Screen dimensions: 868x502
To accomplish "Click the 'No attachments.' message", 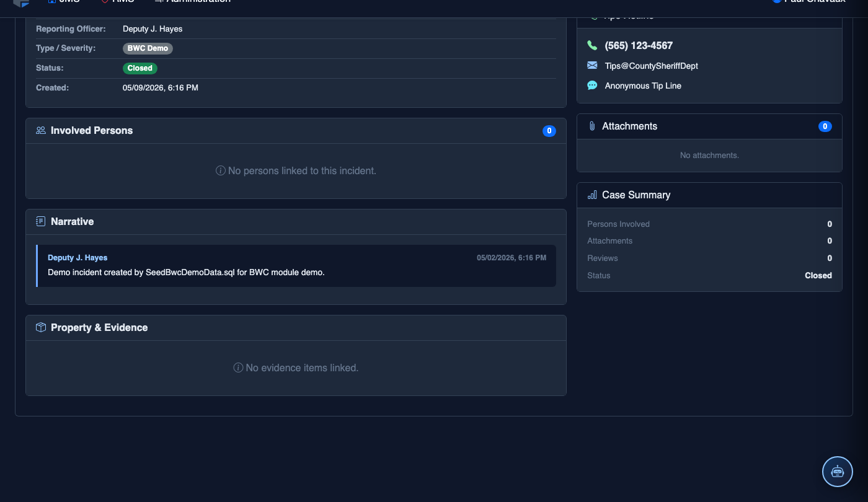I will point(709,155).
